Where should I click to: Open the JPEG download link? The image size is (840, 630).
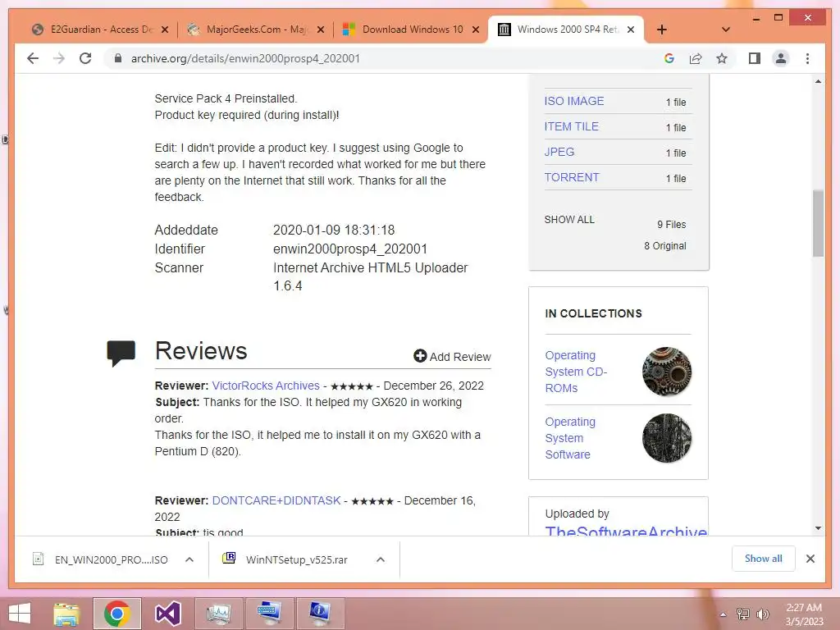pos(559,152)
